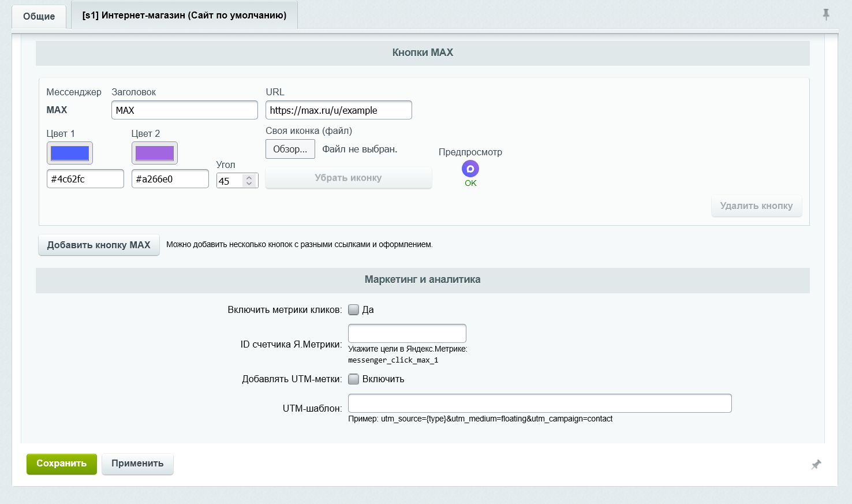Decrease the Угол value with down arrow
Screen dimensions: 852x504
(x=249, y=184)
